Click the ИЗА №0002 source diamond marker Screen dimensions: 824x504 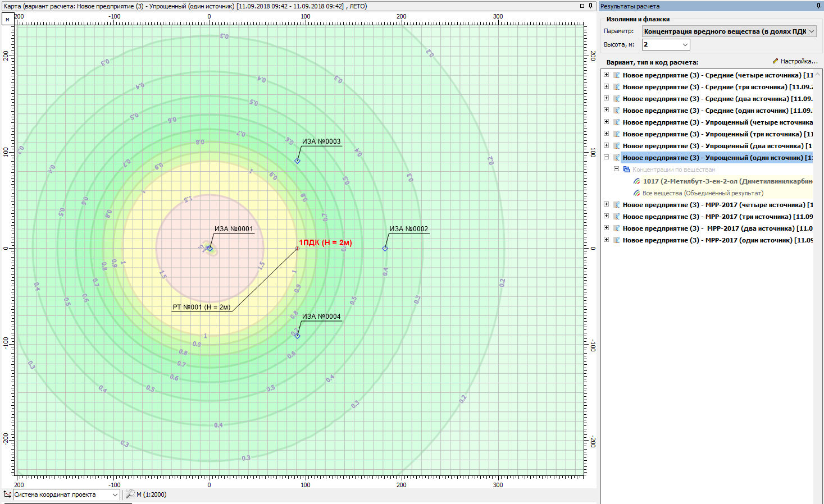[385, 248]
